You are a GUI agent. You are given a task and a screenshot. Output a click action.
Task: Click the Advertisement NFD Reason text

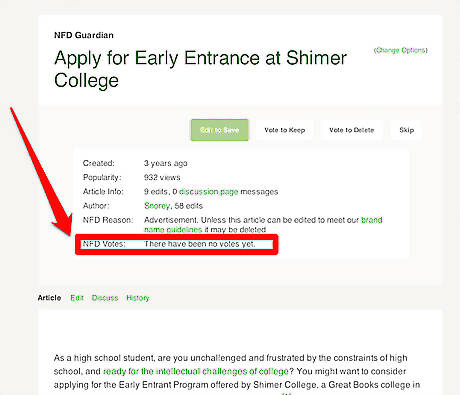point(263,225)
